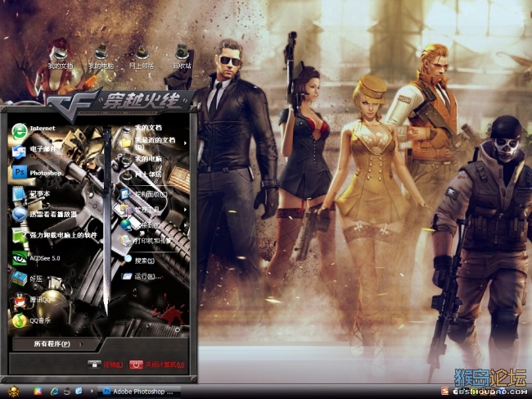This screenshot has height=399, width=532.
Task: Launch Internet from the start menu
Action: coord(34,130)
